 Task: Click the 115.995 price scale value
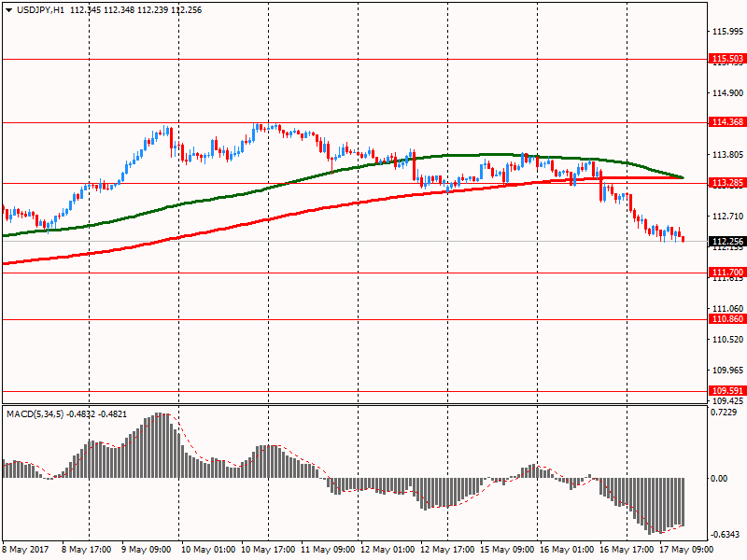tap(727, 32)
